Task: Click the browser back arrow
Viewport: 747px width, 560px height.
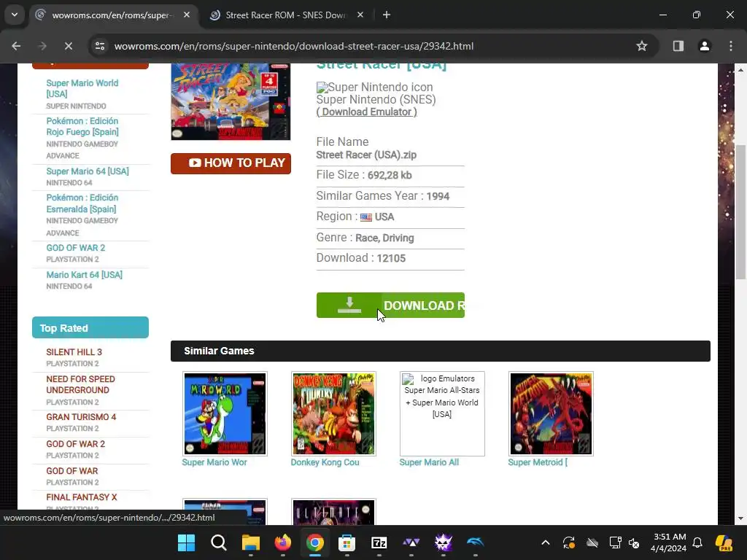Action: pyautogui.click(x=16, y=46)
